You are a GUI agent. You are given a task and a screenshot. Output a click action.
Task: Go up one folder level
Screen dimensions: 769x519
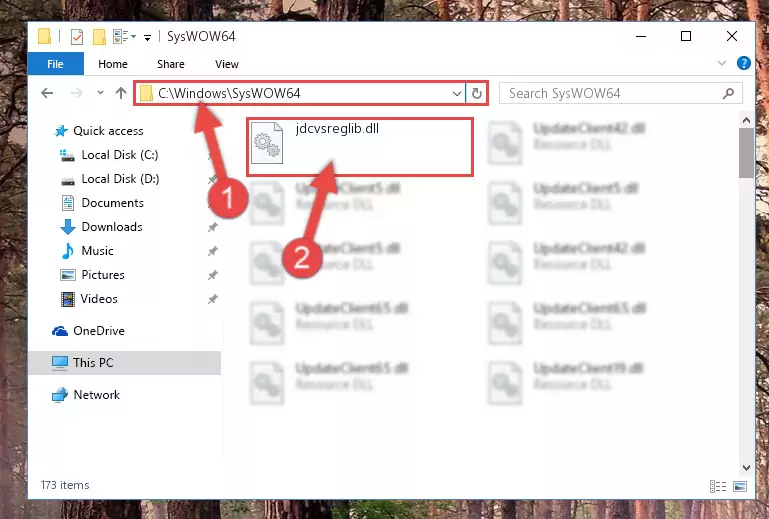pyautogui.click(x=121, y=93)
